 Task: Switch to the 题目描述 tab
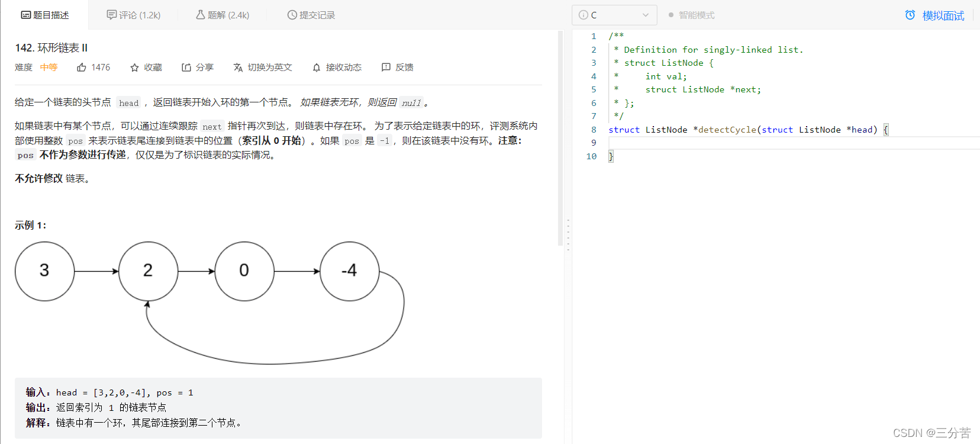point(45,15)
